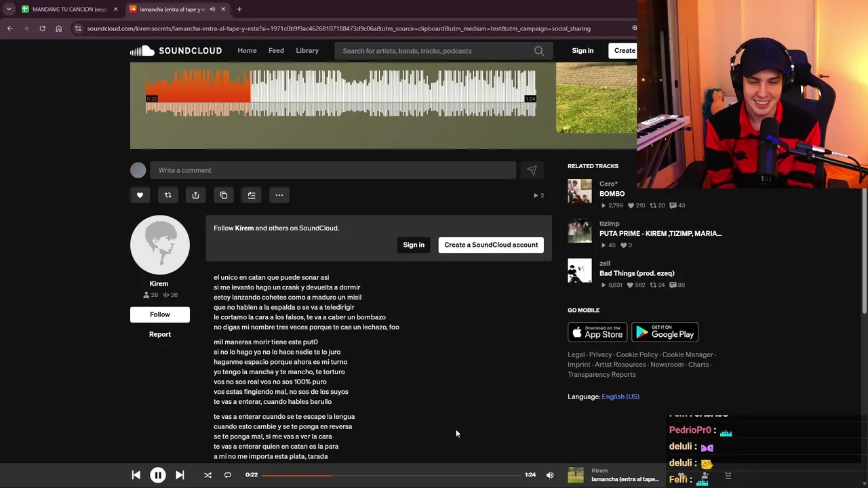Open Home in SoundCloud navigation

[x=247, y=51]
